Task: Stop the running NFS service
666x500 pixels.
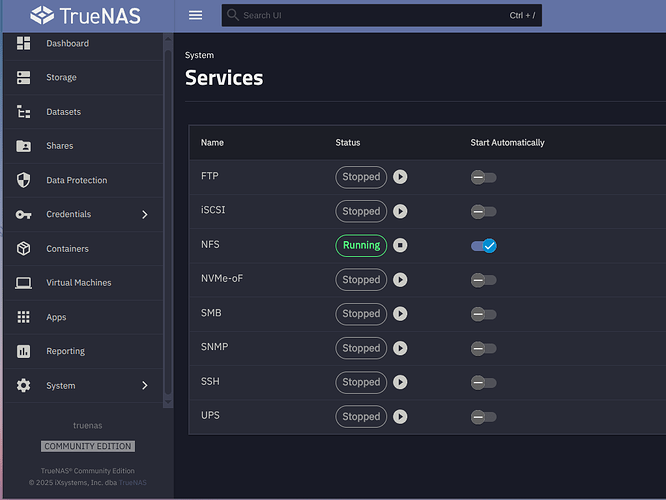Action: click(x=400, y=245)
